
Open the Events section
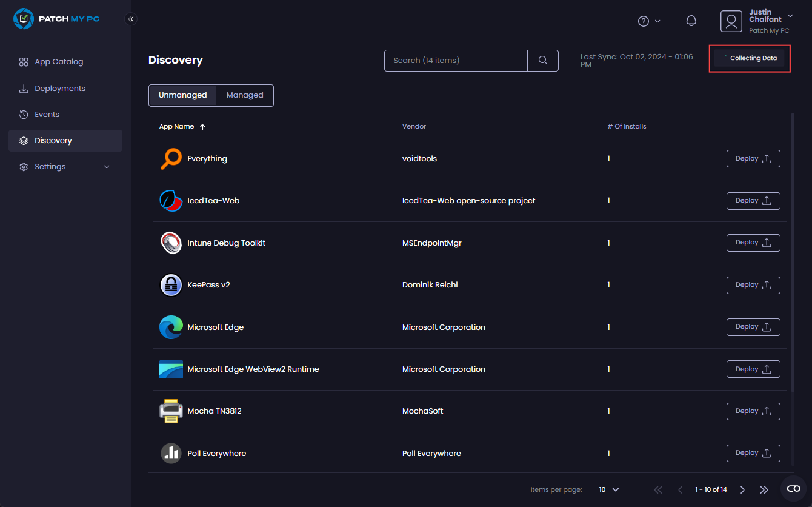[x=46, y=114]
